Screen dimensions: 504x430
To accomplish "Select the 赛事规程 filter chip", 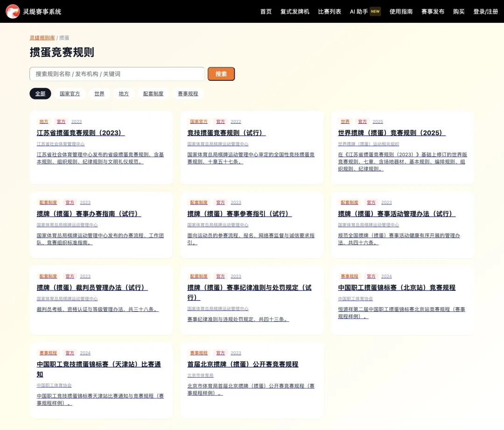I will tap(188, 93).
